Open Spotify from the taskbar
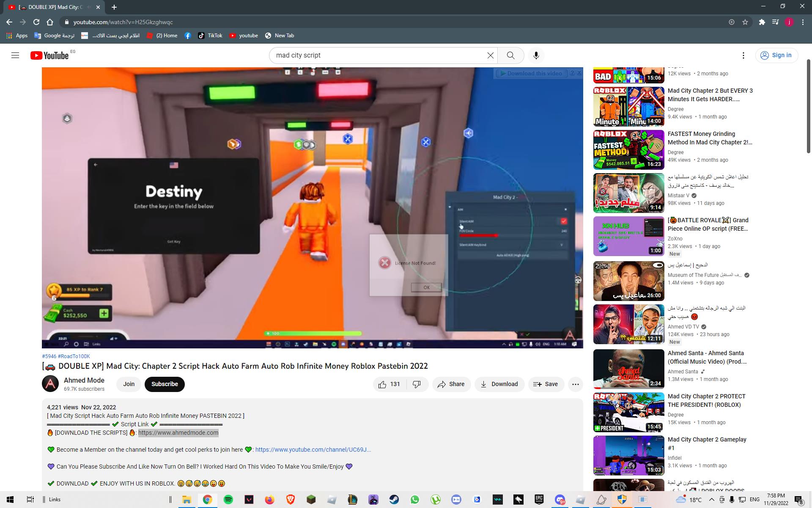The height and width of the screenshot is (508, 812). tap(228, 500)
